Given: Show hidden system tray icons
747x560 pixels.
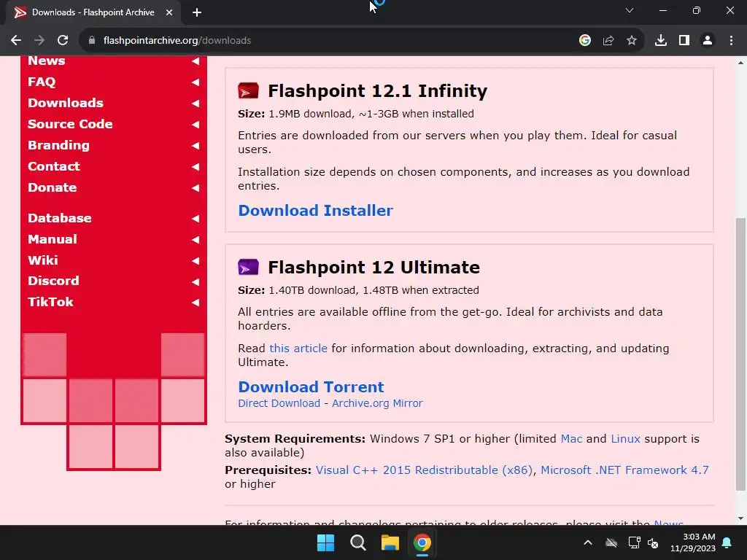Looking at the screenshot, I should tap(588, 542).
